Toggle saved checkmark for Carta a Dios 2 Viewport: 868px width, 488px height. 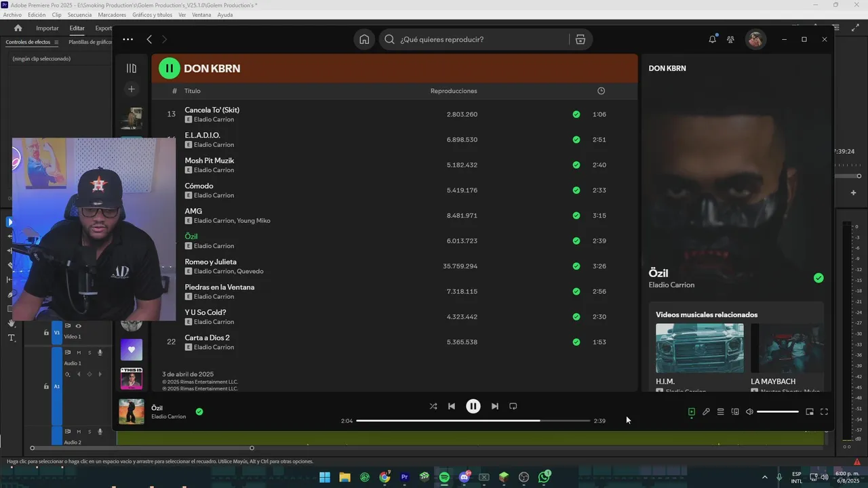[x=576, y=342]
